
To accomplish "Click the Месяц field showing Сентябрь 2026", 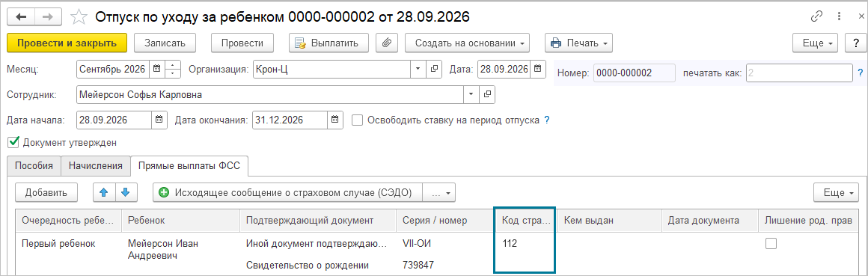I will pos(113,69).
